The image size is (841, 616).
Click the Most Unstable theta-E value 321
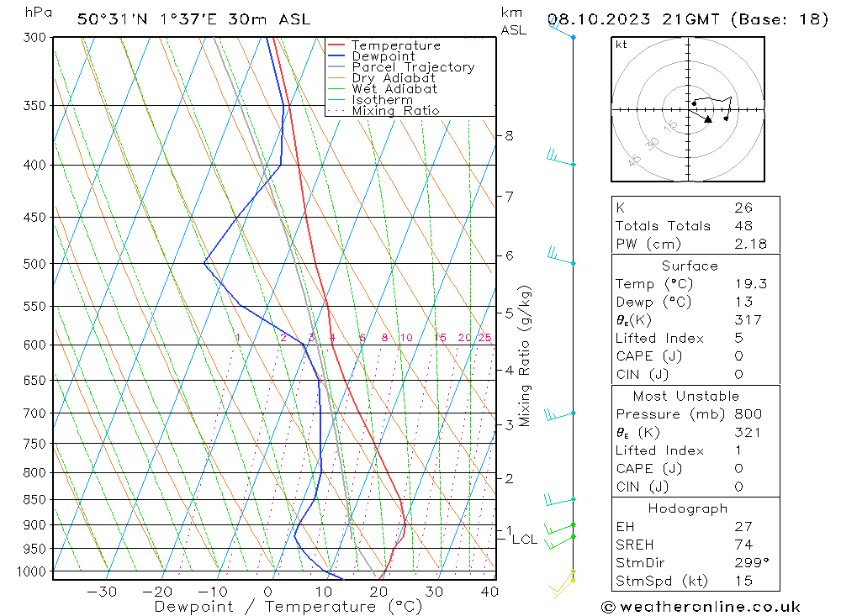(748, 432)
